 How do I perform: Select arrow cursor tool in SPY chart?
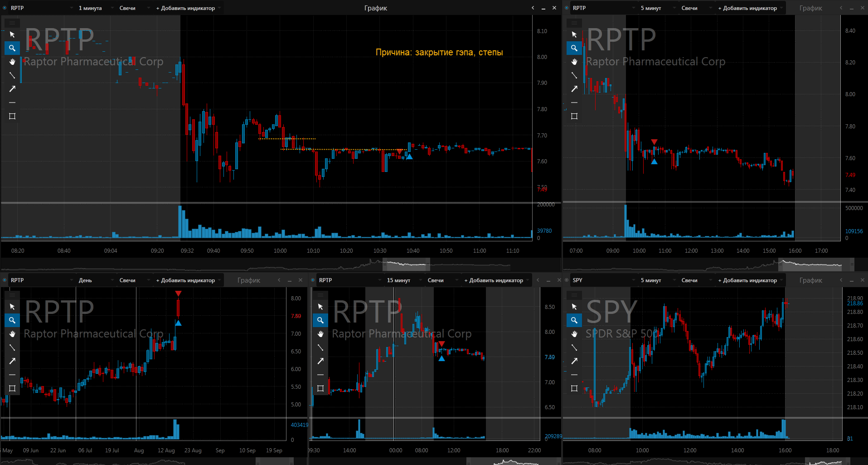[x=574, y=307]
